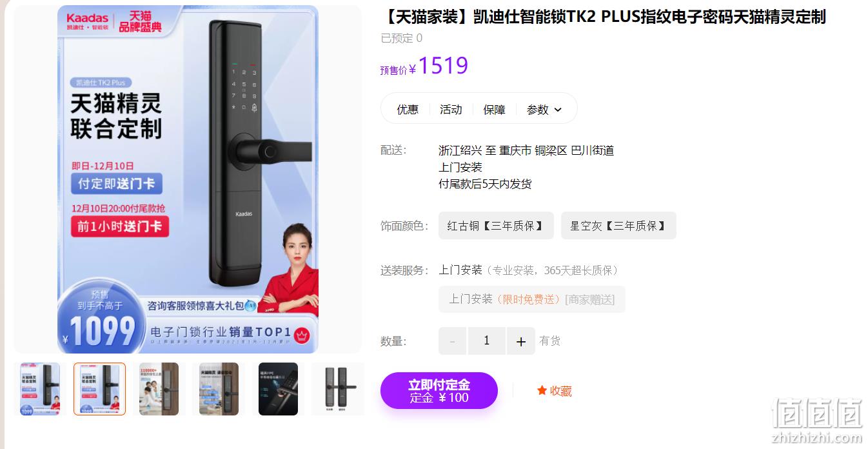Open the 活动 tab
Image resolution: width=868 pixels, height=449 pixels.
(x=451, y=110)
